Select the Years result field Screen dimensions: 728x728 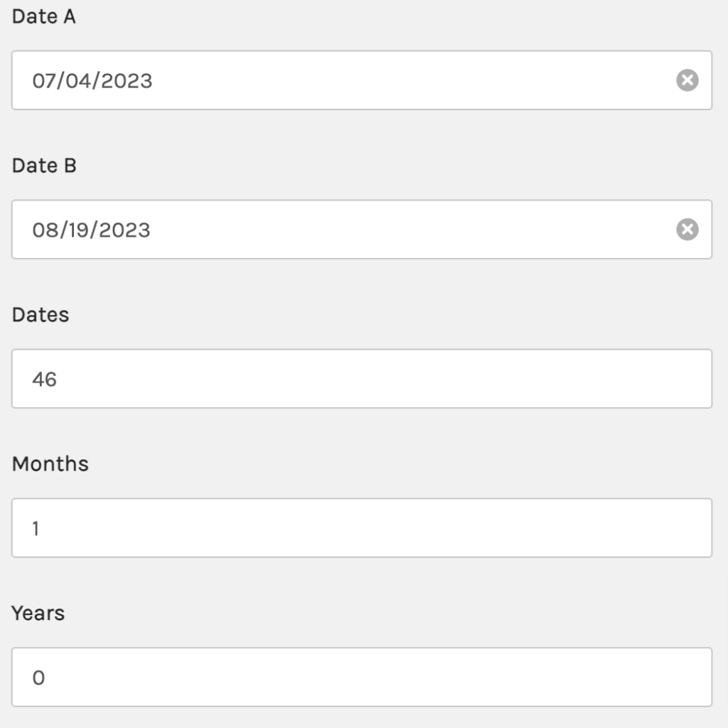pos(362,677)
